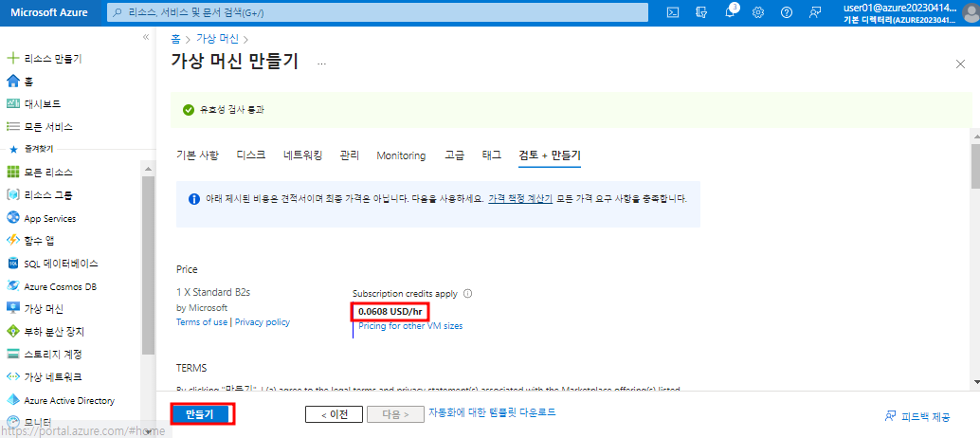Click the 대시보드 chart icon
980x438 pixels.
click(x=12, y=103)
